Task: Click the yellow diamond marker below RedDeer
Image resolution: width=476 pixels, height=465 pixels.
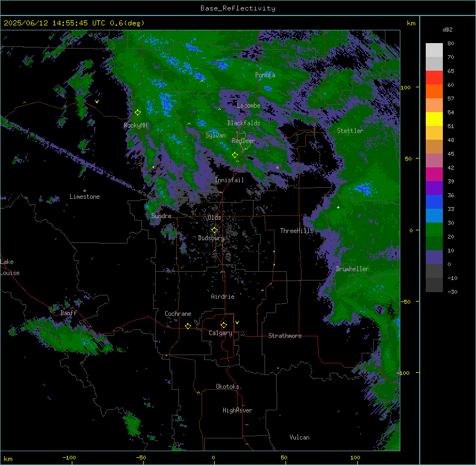Action: click(x=235, y=155)
